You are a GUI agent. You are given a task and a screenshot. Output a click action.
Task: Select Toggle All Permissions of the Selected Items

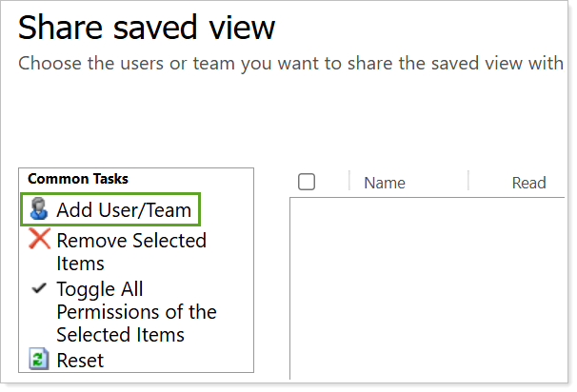[136, 312]
